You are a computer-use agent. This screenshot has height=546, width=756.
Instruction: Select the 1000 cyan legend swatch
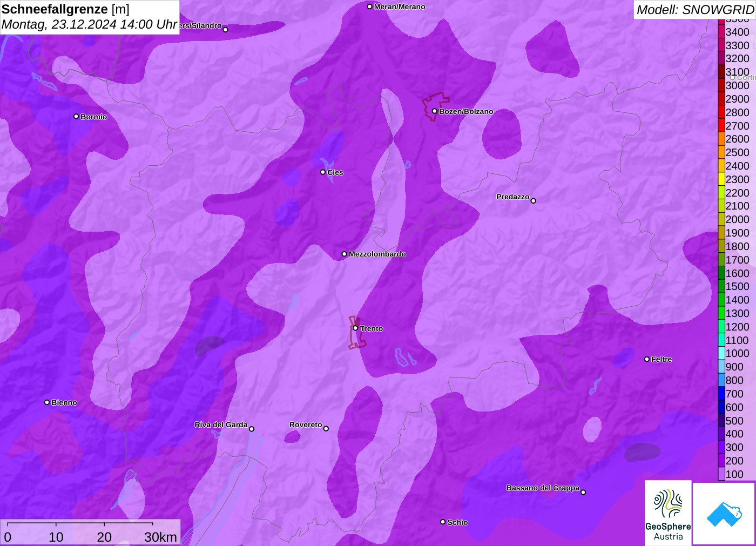click(721, 353)
